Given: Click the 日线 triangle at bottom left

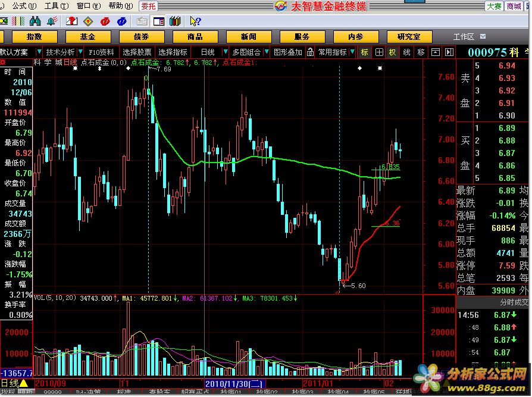Looking at the screenshot, I should click(24, 384).
